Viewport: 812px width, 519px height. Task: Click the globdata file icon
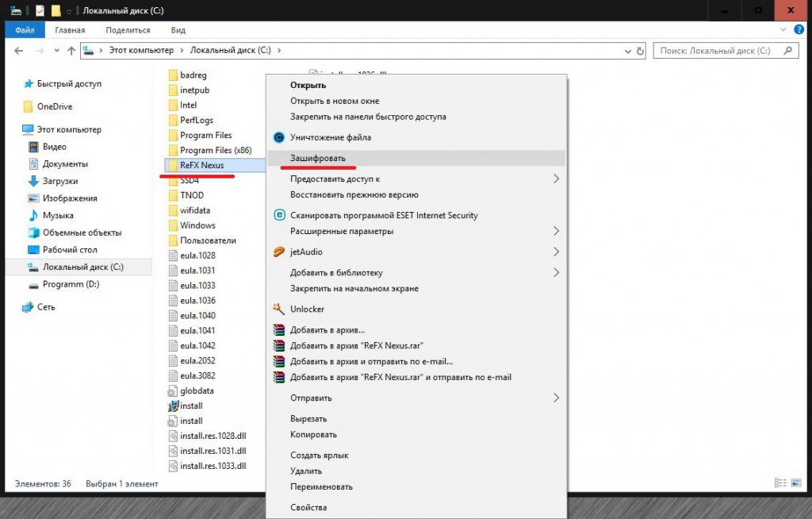click(173, 391)
